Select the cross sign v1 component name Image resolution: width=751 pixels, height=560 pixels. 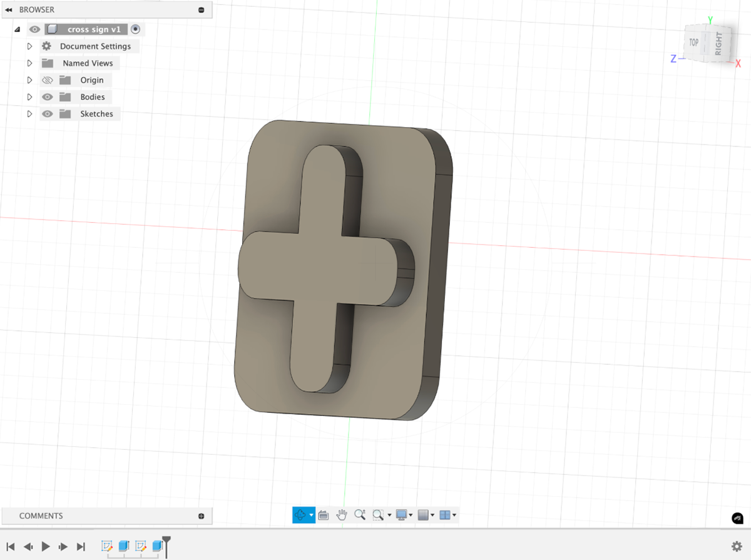94,29
